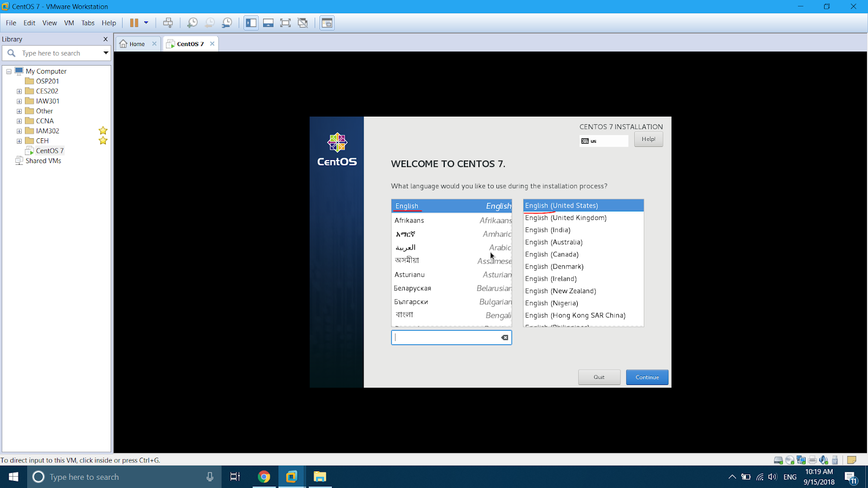Open the Library search filter dropdown
This screenshot has height=488, width=868.
click(x=106, y=53)
